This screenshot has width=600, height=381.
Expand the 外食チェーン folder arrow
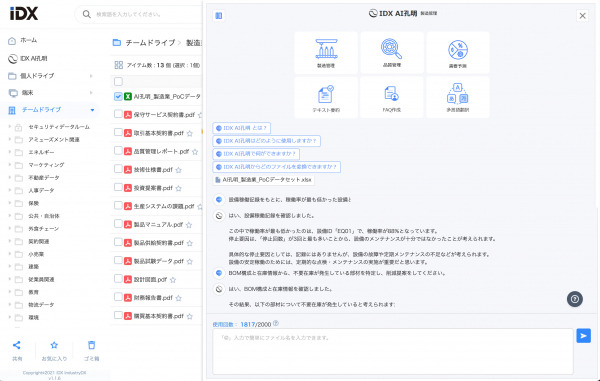pyautogui.click(x=10, y=228)
